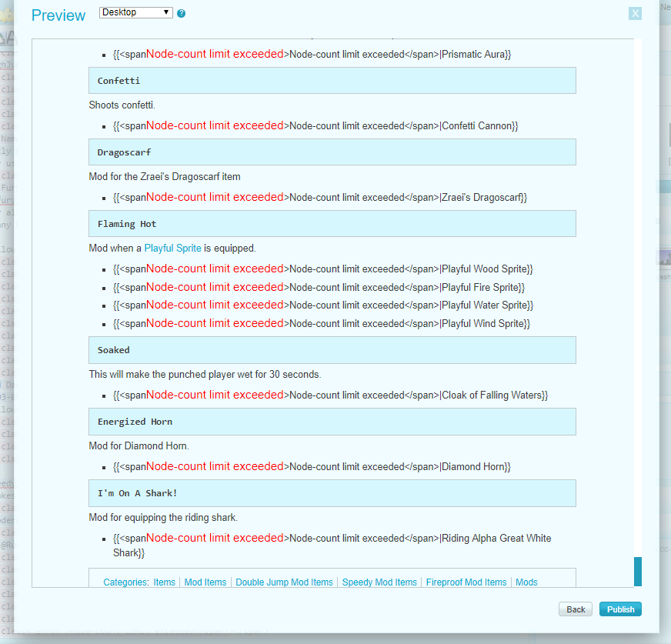The width and height of the screenshot is (671, 644).
Task: Go to the Items category
Action: [x=165, y=582]
